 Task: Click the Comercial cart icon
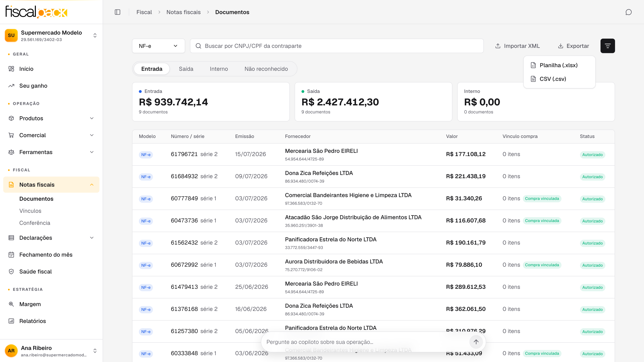pos(11,135)
